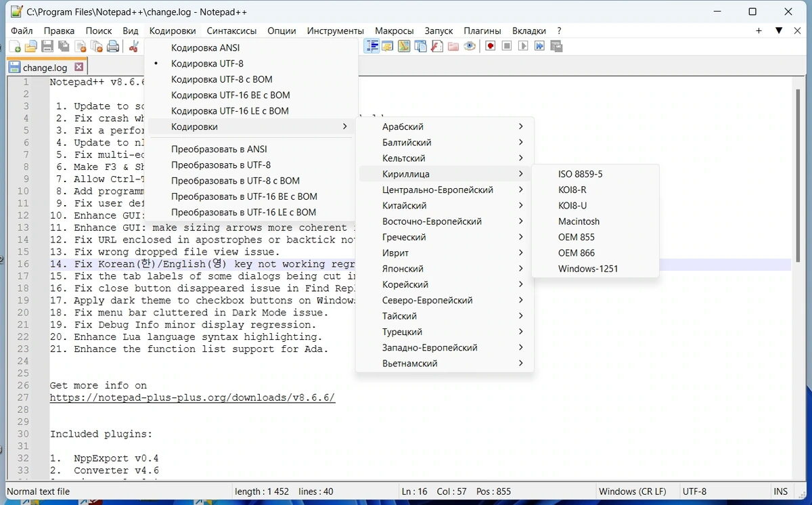
Task: Expand the Балтийский submenu
Action: (x=445, y=142)
